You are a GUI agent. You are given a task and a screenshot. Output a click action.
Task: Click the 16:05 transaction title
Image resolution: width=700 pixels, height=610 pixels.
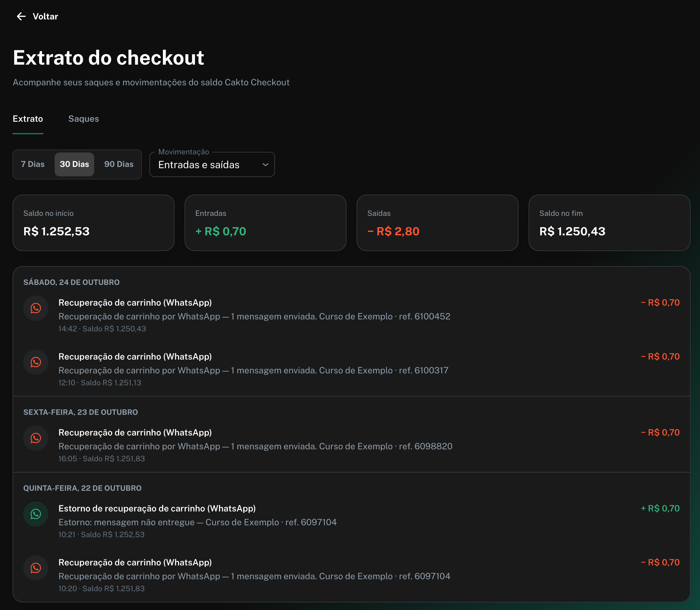pyautogui.click(x=135, y=433)
